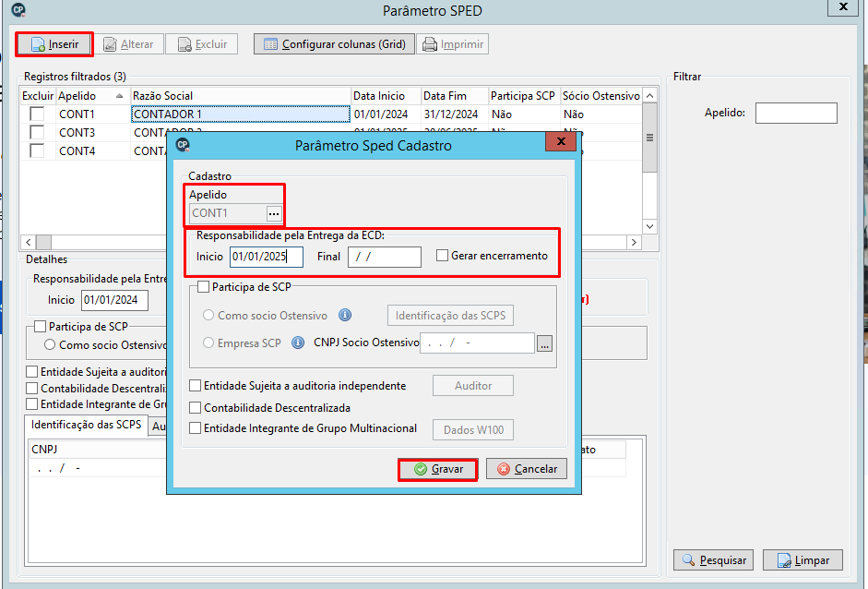Screen dimensions: 868x589
Task: Enable Gerar encerramento checkbox
Action: pyautogui.click(x=442, y=256)
